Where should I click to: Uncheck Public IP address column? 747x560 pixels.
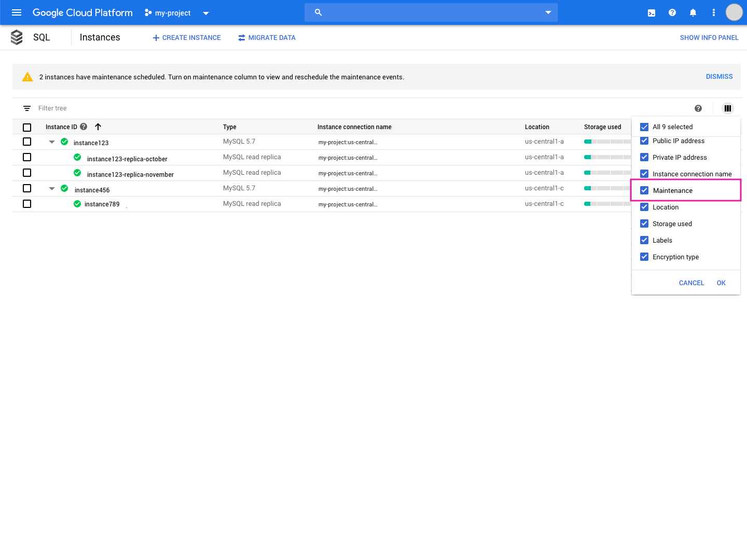(644, 141)
